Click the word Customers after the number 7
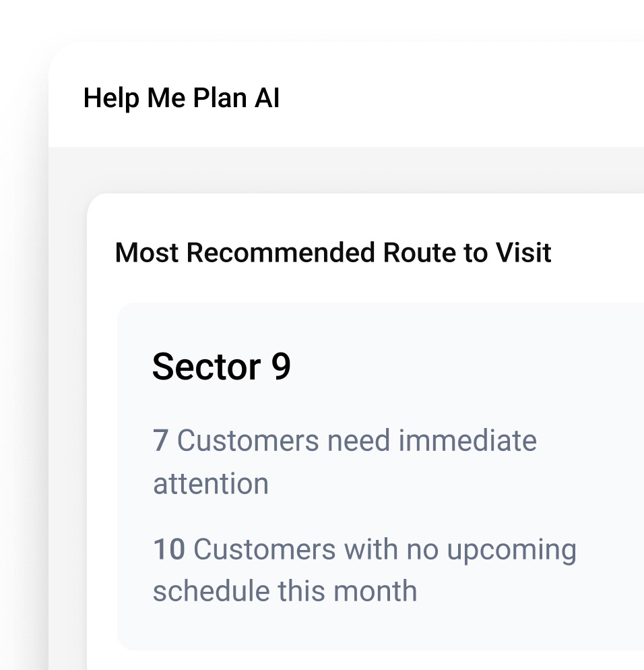 click(248, 441)
